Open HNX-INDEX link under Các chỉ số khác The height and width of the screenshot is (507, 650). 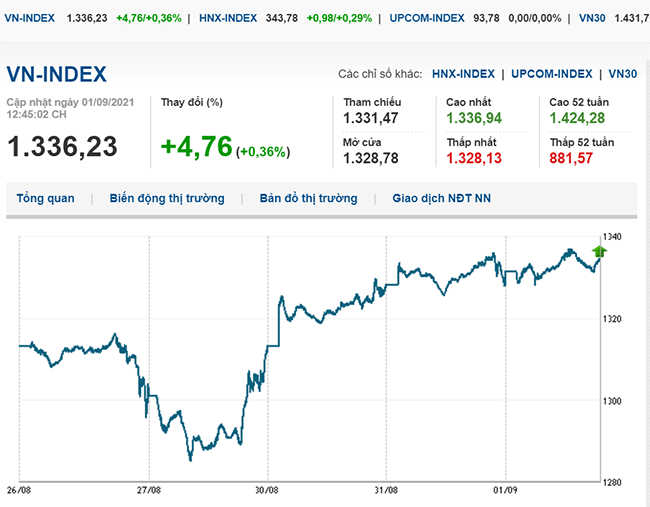pyautogui.click(x=463, y=74)
